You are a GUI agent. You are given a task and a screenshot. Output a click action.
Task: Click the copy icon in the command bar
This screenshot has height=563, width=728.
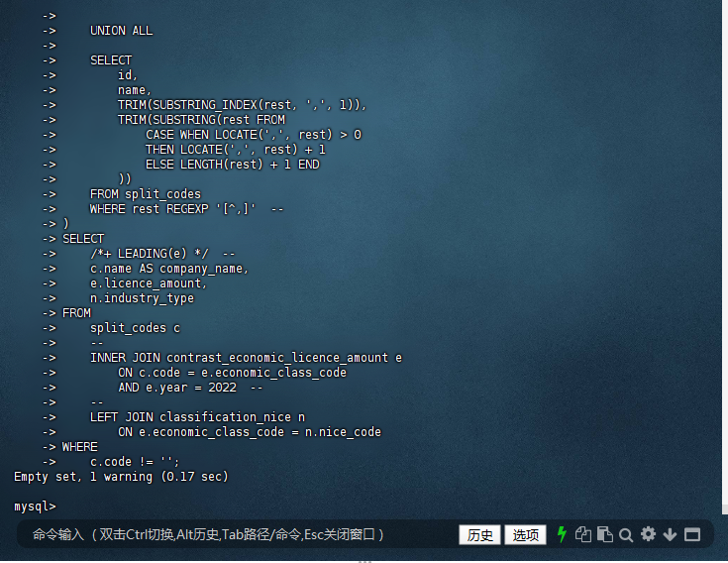pos(583,534)
